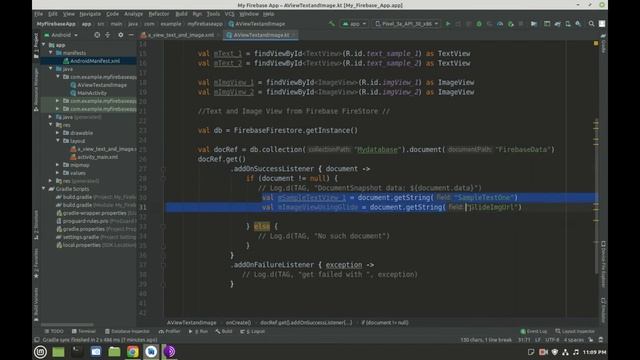Open the Terminal tool window

[84, 331]
